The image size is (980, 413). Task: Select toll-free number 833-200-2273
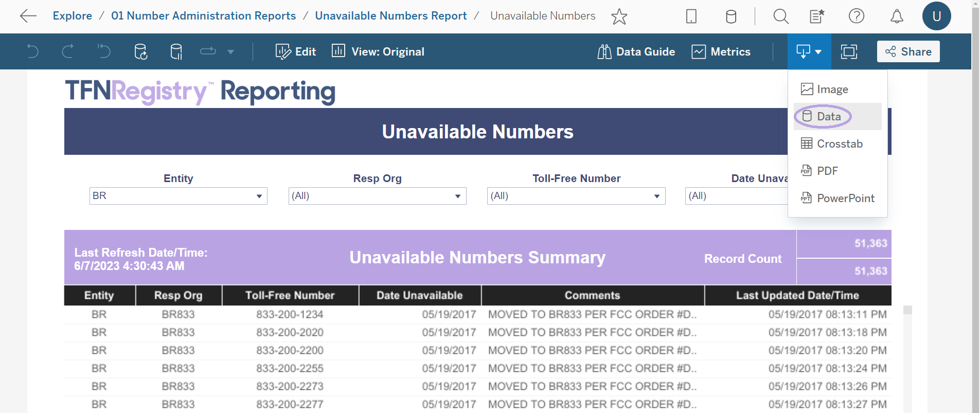pyautogui.click(x=290, y=386)
